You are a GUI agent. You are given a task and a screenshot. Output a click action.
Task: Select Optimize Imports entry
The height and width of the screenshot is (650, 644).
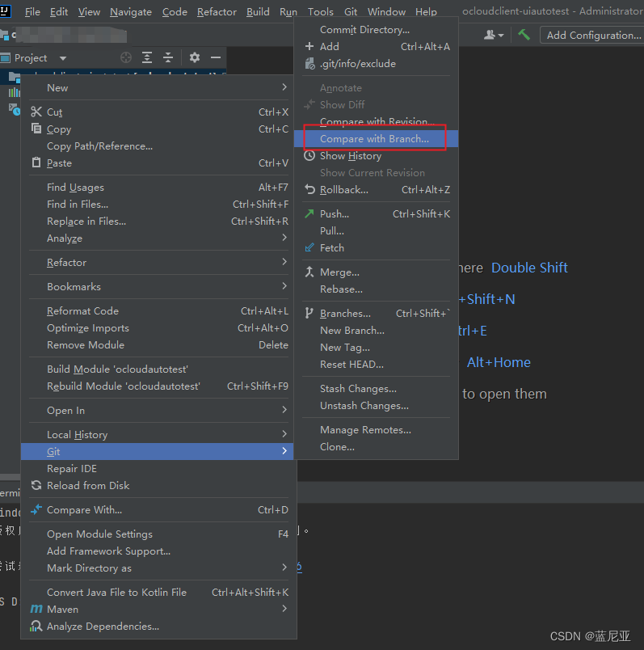158,328
